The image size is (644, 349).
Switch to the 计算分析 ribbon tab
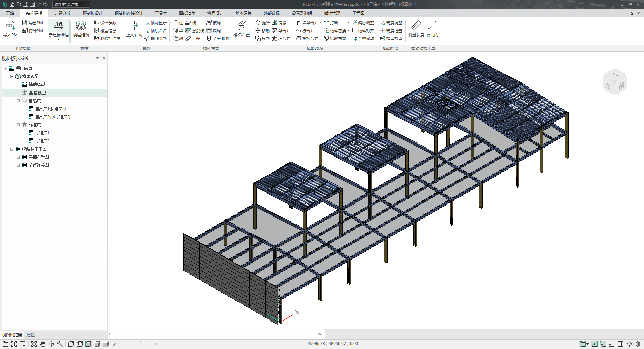62,13
